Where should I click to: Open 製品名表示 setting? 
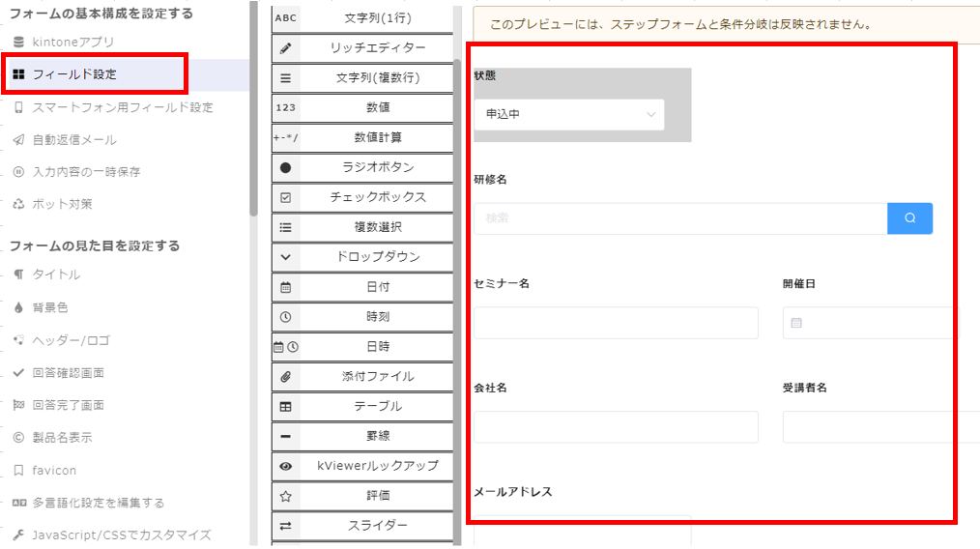[62, 438]
